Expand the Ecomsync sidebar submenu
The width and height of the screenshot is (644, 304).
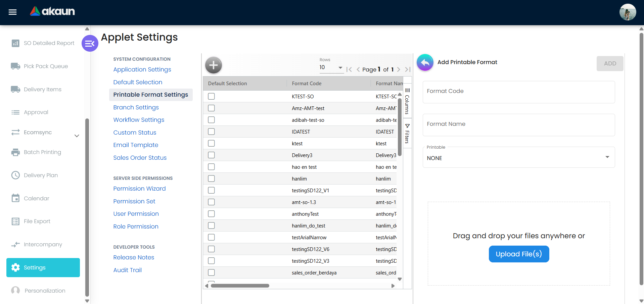77,136
